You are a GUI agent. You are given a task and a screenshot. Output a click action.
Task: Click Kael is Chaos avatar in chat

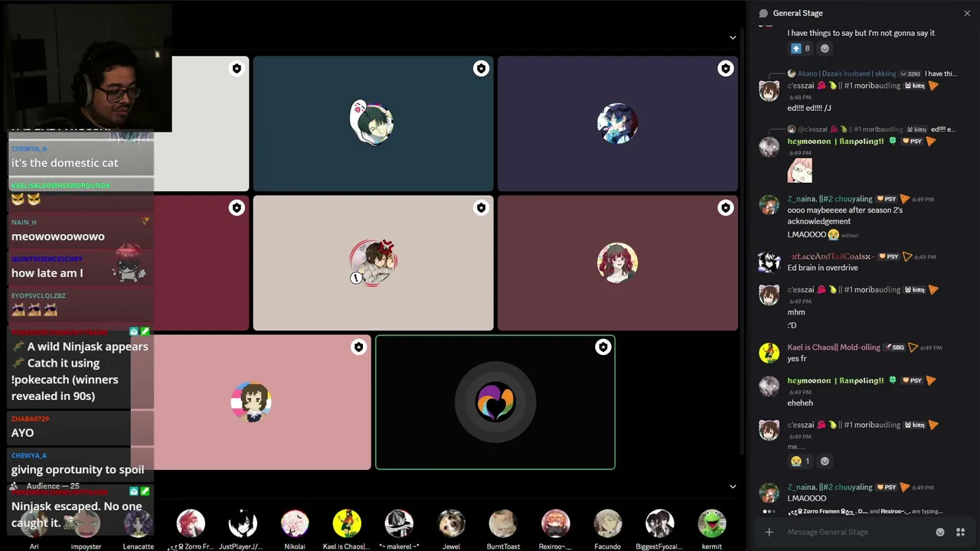[x=769, y=353]
